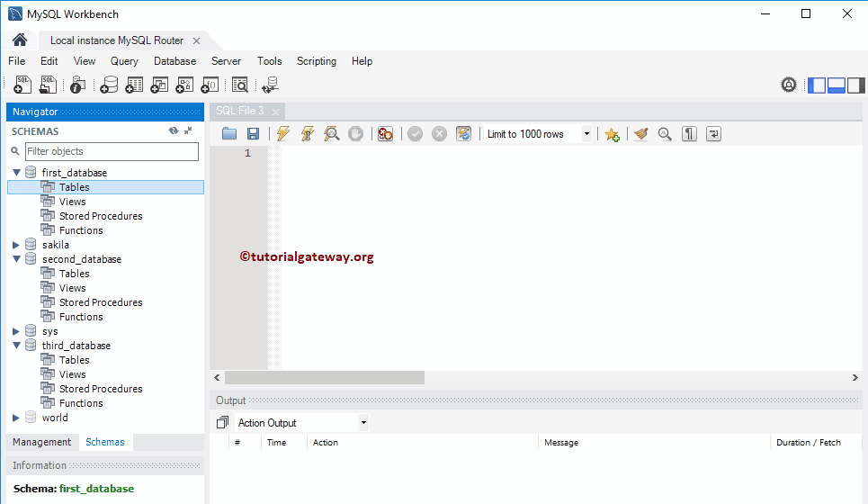Select the SQL File 3 tab

click(239, 111)
